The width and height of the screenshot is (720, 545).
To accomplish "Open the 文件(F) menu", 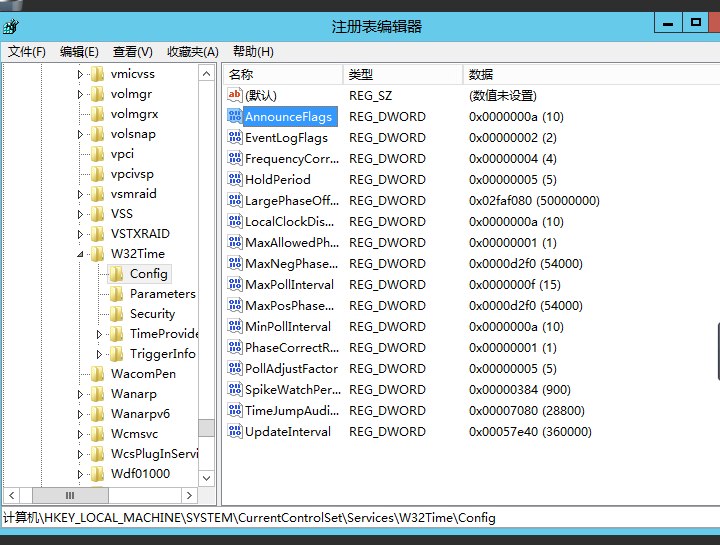I will 26,52.
